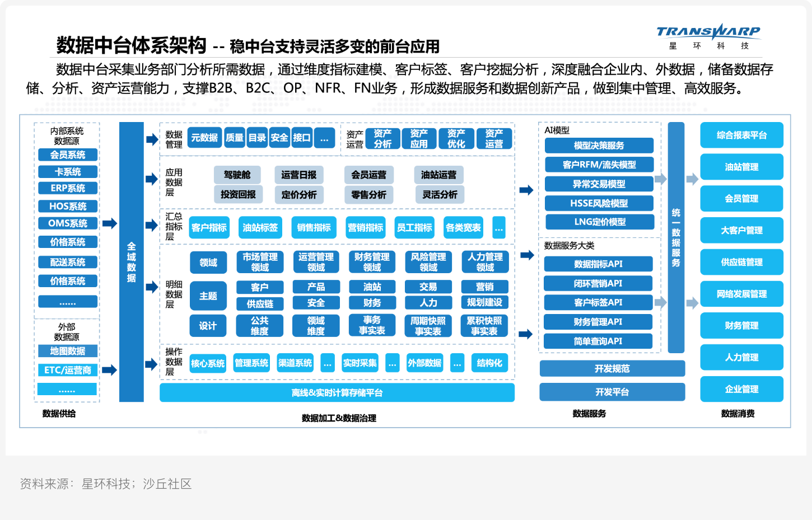Image resolution: width=812 pixels, height=520 pixels.
Task: Click the 离线&实时计算存储平台 bar
Action: click(337, 393)
